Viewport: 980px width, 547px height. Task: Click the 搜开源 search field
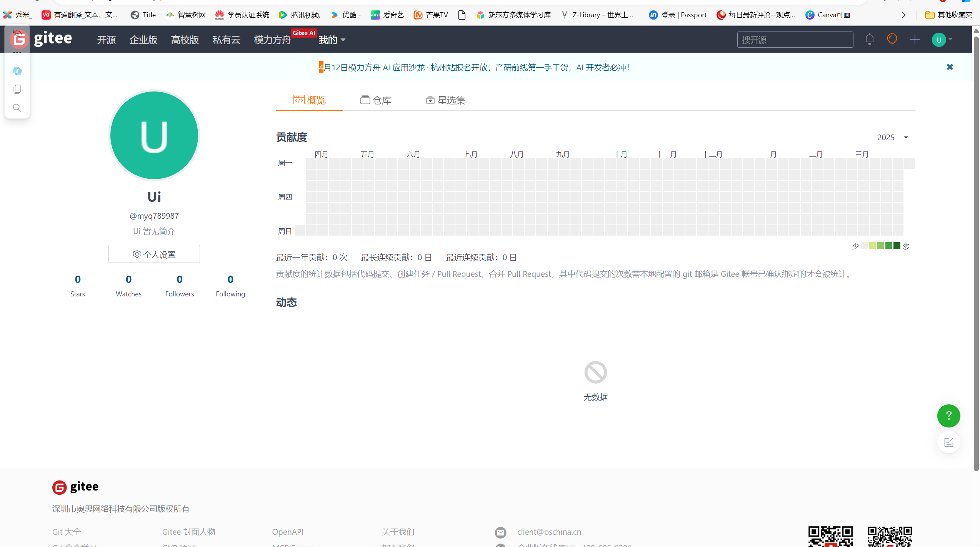pos(795,40)
